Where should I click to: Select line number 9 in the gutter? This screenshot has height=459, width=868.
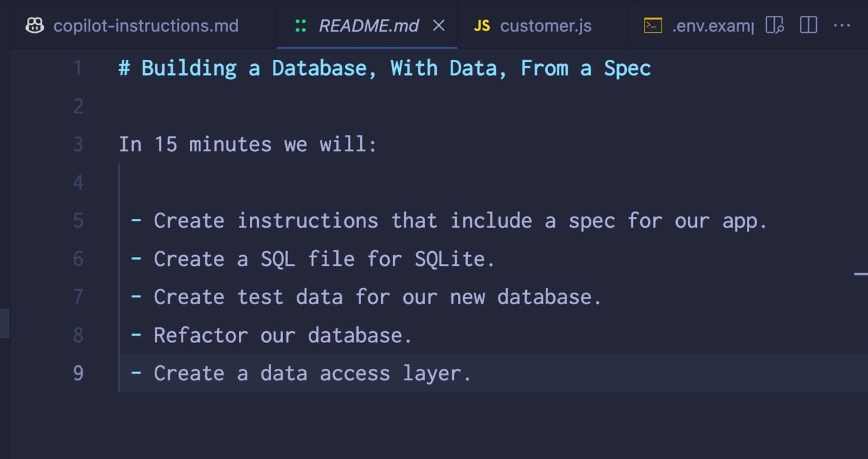(77, 372)
